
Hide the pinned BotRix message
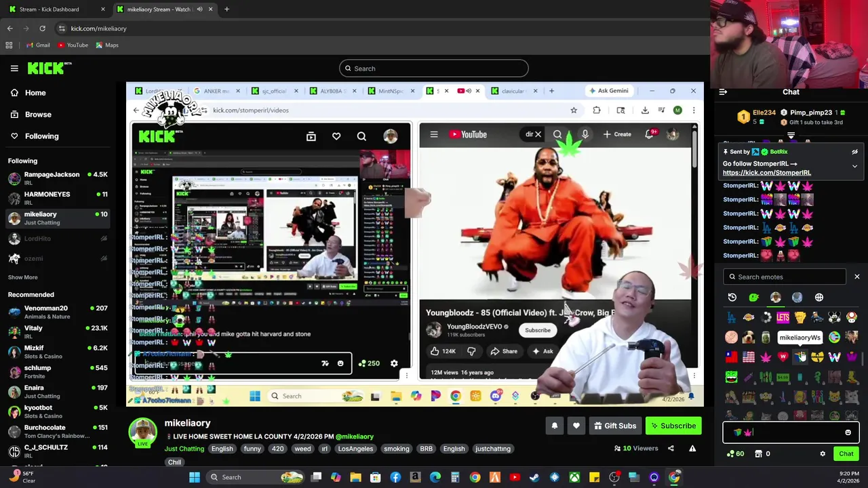point(854,152)
